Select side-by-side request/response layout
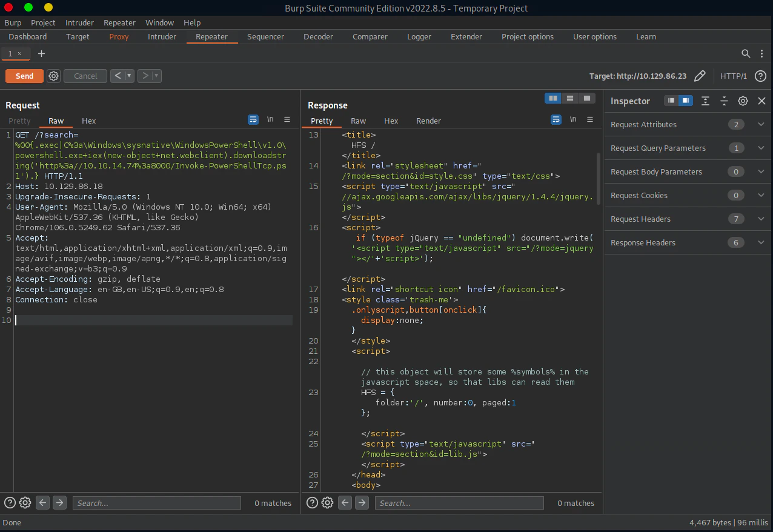The width and height of the screenshot is (773, 532). (552, 98)
